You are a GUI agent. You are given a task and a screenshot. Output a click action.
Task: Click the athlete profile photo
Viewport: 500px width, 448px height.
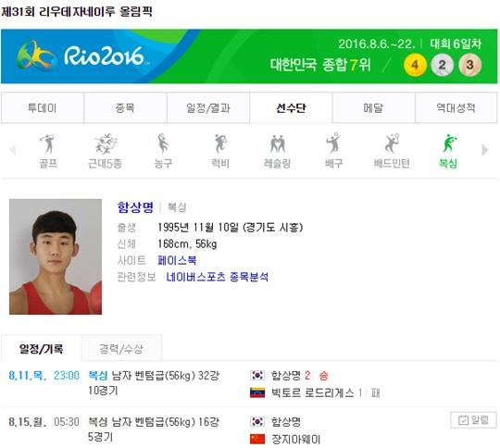56,257
